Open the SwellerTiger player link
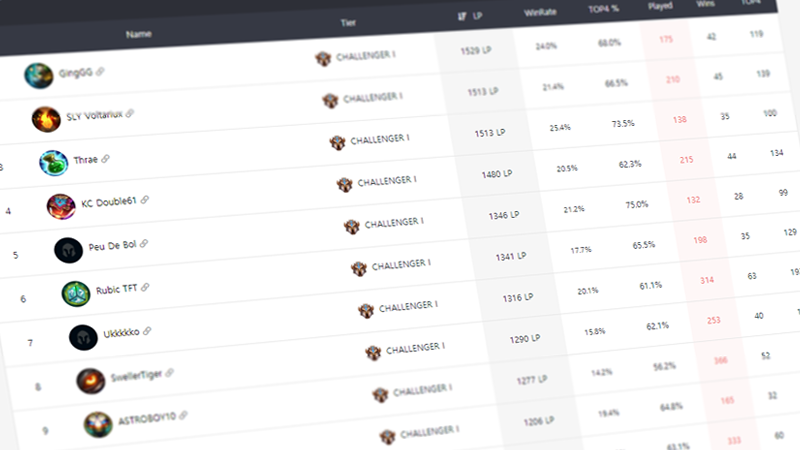The width and height of the screenshot is (800, 450). tap(136, 376)
